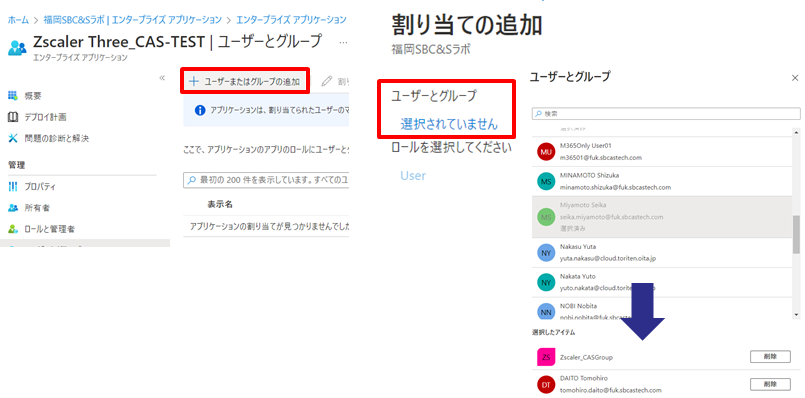Viewport: 805px width, 398px height.
Task: Open 福岡SBC&Sラボ エンタープライズ アプリケーション breadcrumb
Action: (x=132, y=20)
